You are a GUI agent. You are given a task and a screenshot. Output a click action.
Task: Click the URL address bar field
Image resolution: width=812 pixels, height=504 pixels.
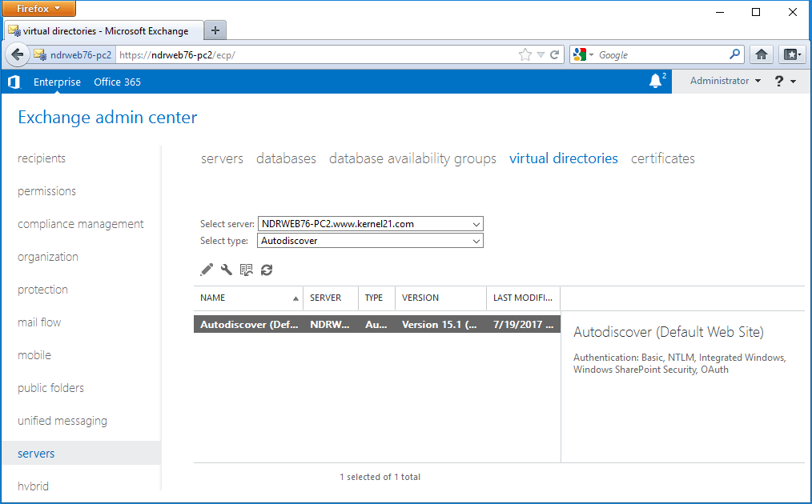pyautogui.click(x=316, y=55)
